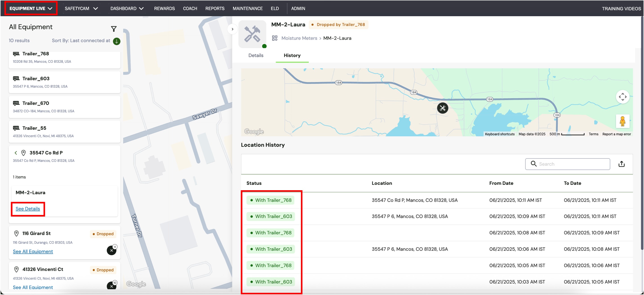The image size is (644, 295).
Task: Click Sort By: Last connected at label
Action: (81, 40)
